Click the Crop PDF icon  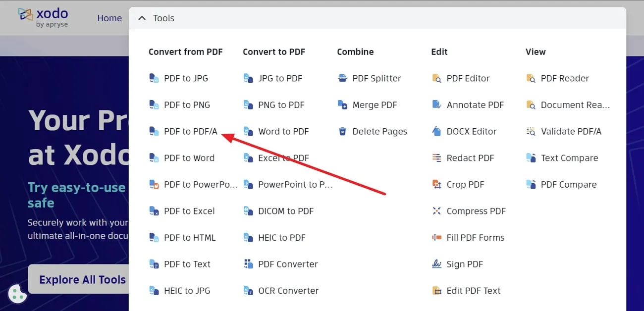coord(436,185)
